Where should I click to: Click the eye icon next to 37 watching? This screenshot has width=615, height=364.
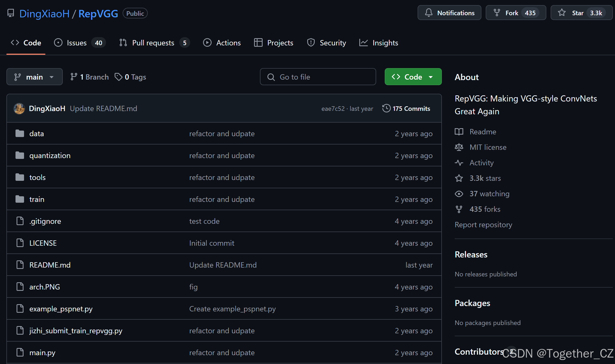(x=459, y=194)
